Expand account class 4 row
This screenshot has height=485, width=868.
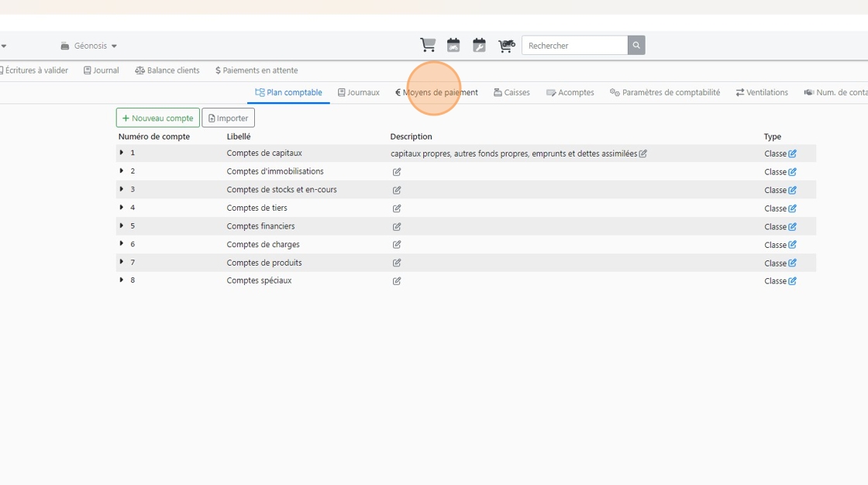(x=121, y=207)
